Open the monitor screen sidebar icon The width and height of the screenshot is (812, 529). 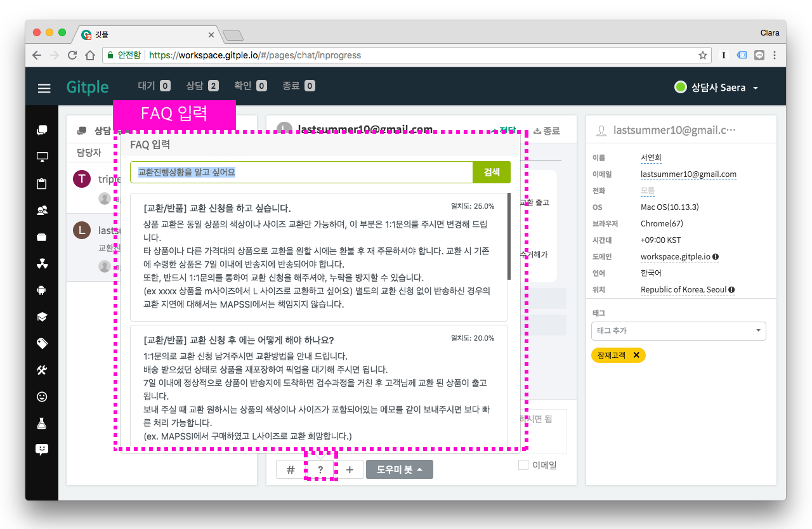[42, 157]
